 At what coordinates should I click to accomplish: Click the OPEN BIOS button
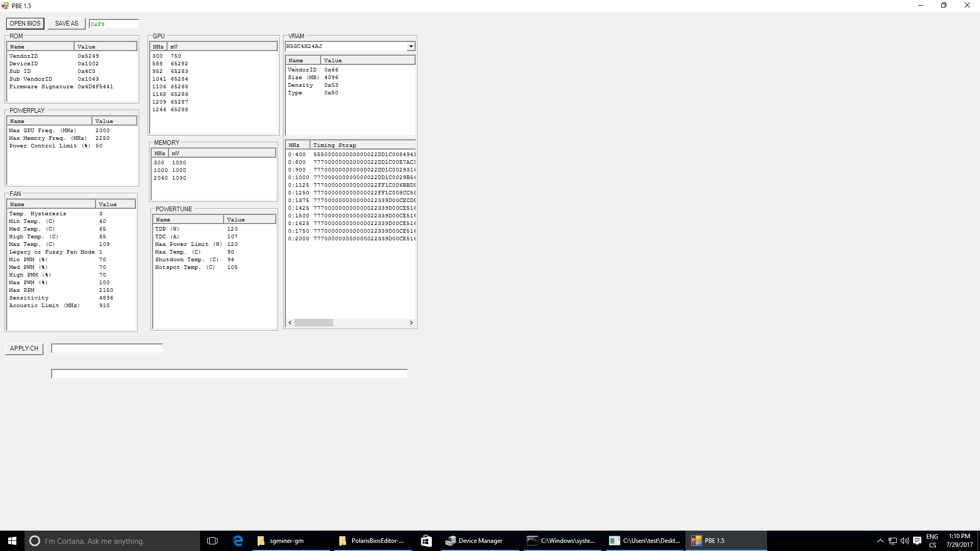[25, 23]
